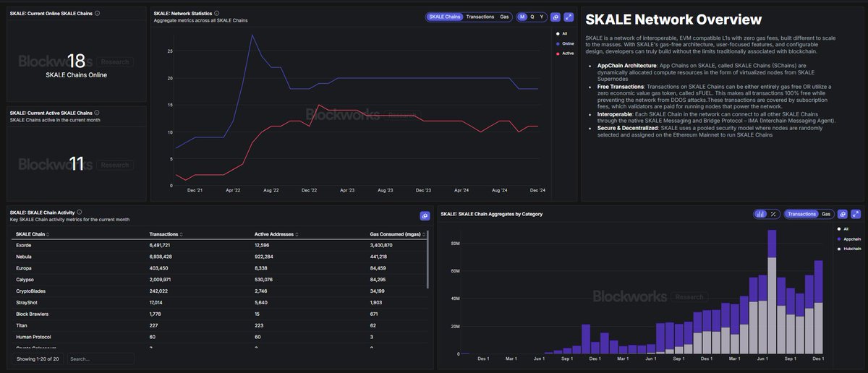Open info icon beside SKALE Chain Activity
868x373 pixels.
(79, 213)
